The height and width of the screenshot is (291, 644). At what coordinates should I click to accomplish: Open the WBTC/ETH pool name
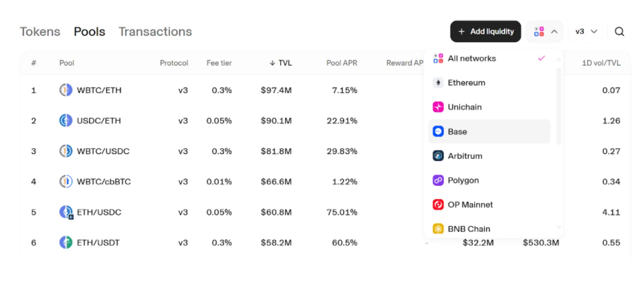99,90
